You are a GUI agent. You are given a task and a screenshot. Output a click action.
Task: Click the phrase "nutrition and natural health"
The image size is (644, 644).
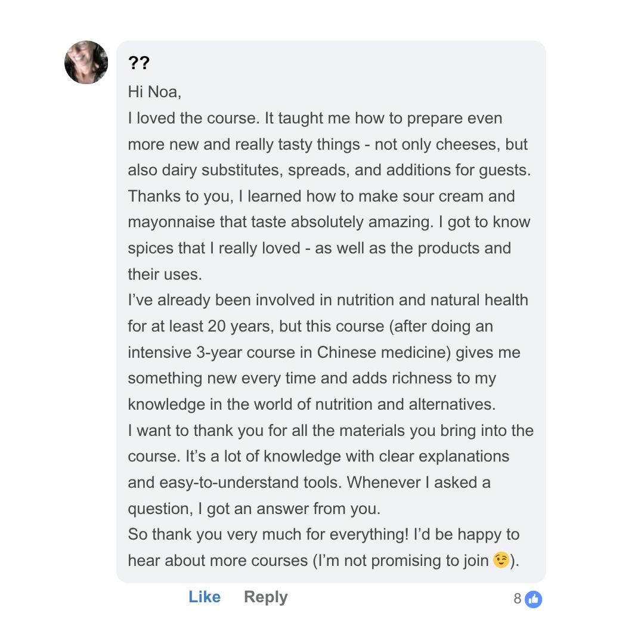click(432, 300)
